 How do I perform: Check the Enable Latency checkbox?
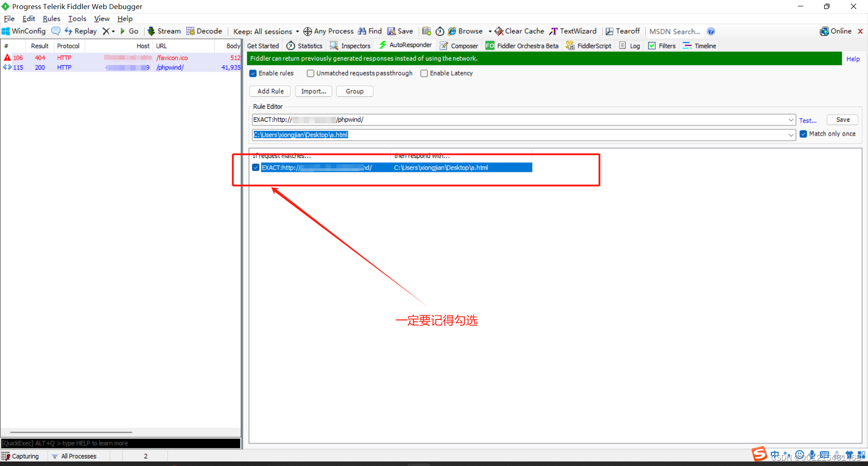pyautogui.click(x=424, y=73)
